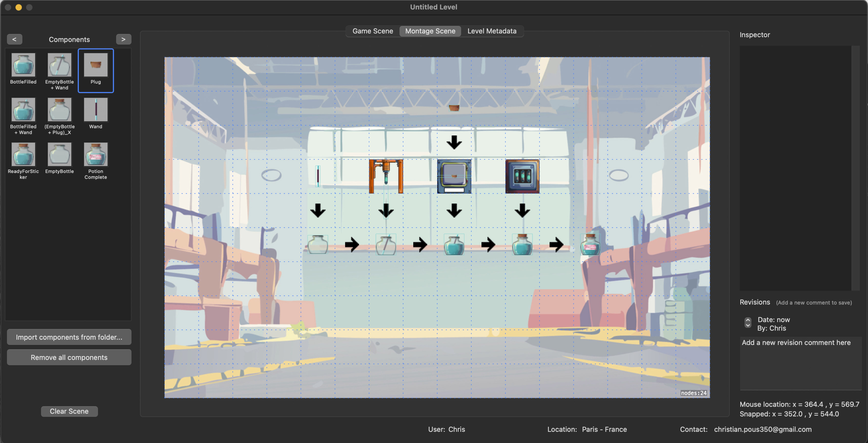Click the Clear Scene button
The width and height of the screenshot is (868, 443).
click(69, 411)
